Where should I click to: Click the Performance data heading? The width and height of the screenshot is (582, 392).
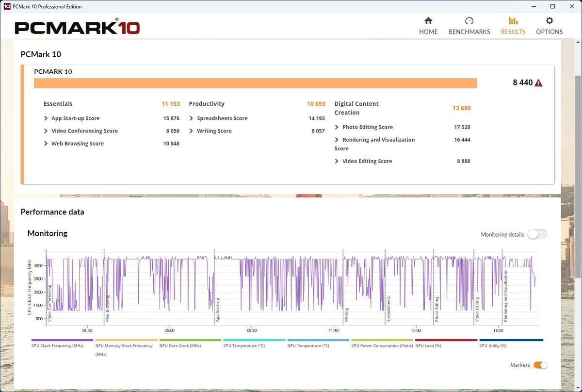coord(52,212)
